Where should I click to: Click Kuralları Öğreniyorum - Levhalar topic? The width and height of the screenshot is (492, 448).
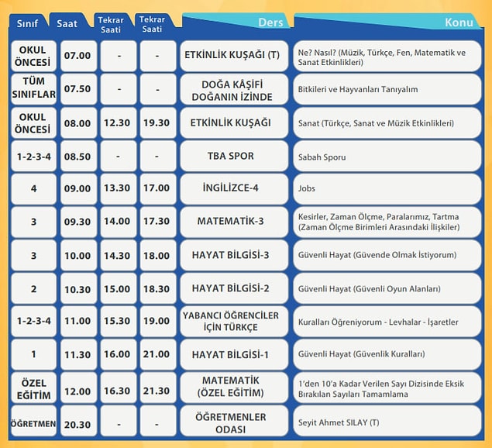387,322
